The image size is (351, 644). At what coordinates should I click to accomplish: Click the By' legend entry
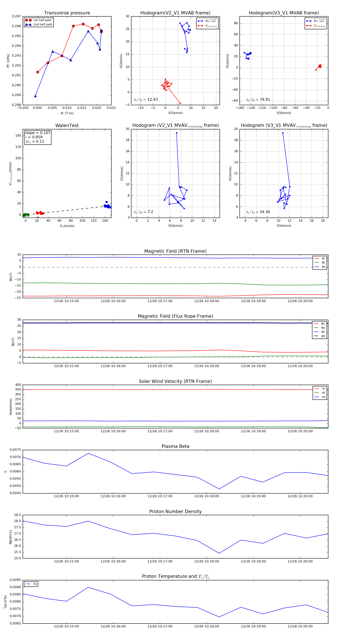click(x=320, y=328)
